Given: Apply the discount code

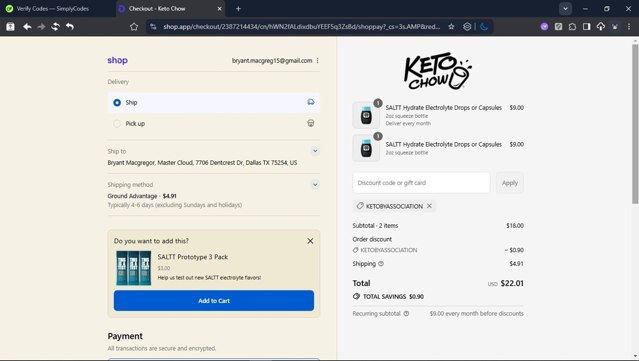Looking at the screenshot, I should pyautogui.click(x=510, y=183).
